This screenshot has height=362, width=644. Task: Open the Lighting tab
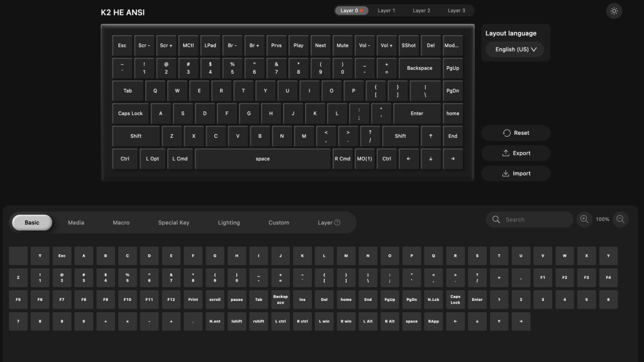point(228,223)
